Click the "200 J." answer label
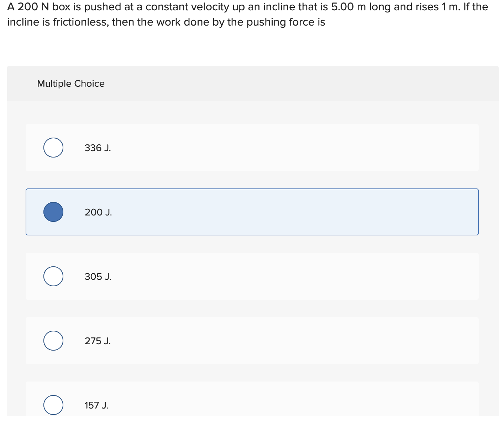The image size is (504, 421). click(98, 212)
